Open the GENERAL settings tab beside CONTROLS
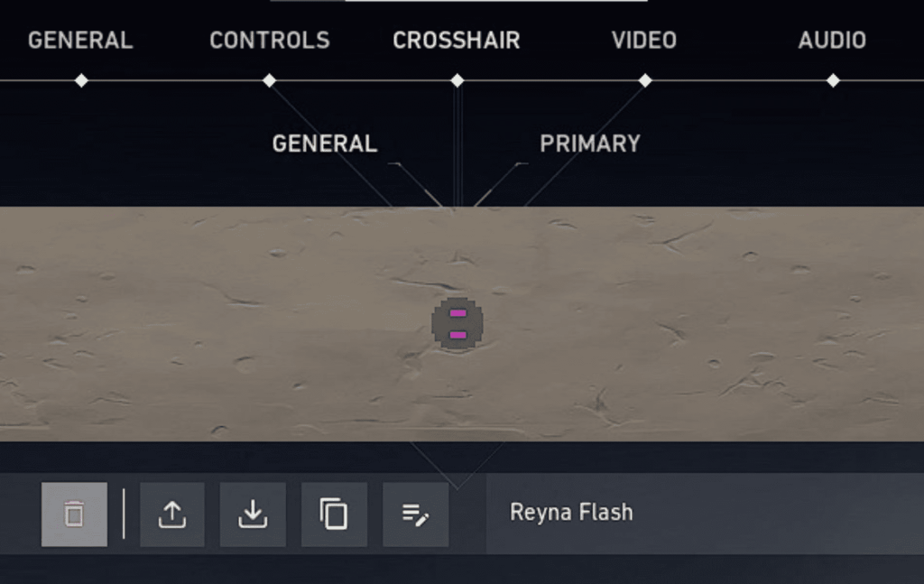The image size is (924, 584). pos(80,41)
